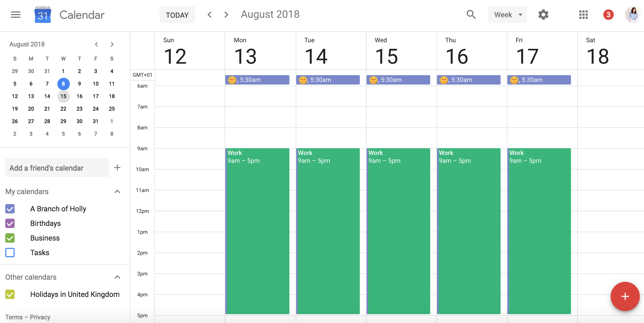
Task: Click plus icon beside Add a friend's calendar
Action: [117, 168]
